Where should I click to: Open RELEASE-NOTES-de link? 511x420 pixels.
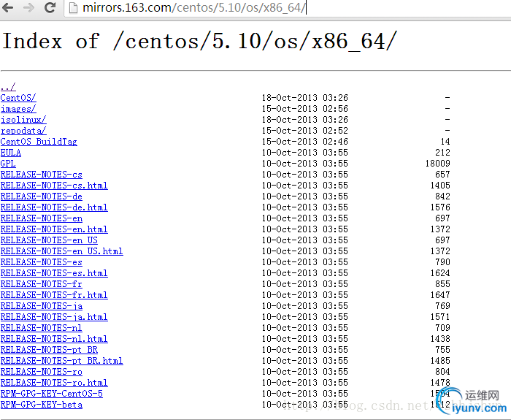pos(42,196)
